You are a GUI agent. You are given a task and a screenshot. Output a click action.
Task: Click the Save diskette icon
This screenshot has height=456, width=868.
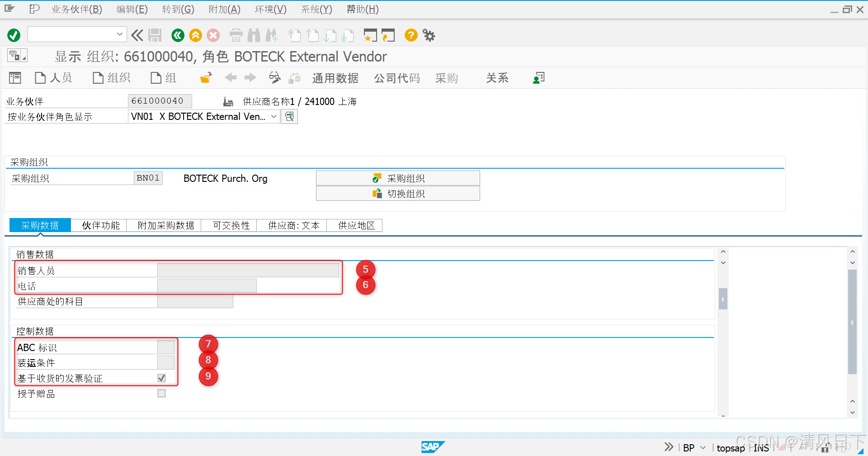point(155,35)
